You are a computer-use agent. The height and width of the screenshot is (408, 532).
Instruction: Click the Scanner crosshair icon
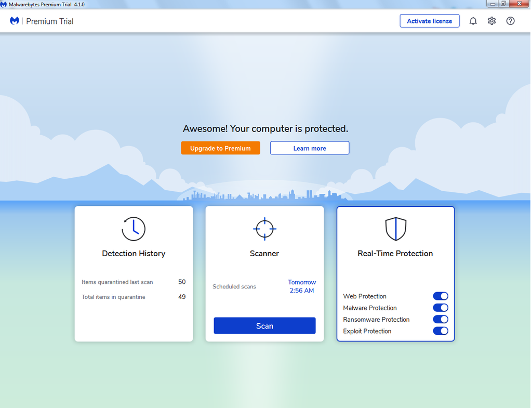[x=264, y=229]
